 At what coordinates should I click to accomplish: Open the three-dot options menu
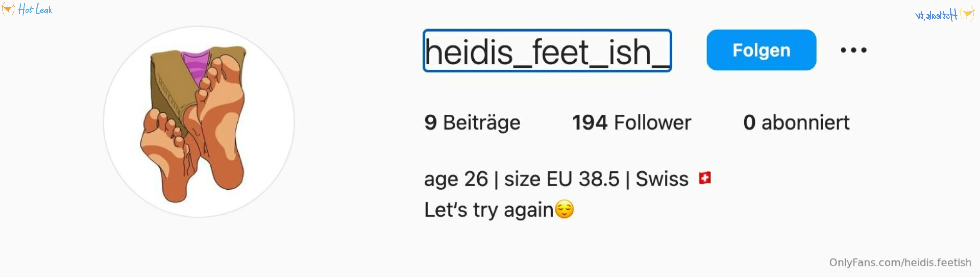coord(853,50)
